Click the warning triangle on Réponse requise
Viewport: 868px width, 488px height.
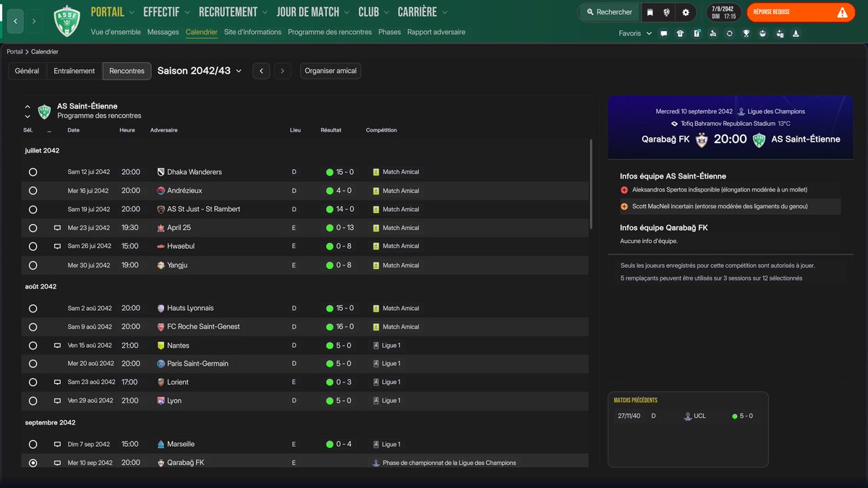pyautogui.click(x=842, y=12)
